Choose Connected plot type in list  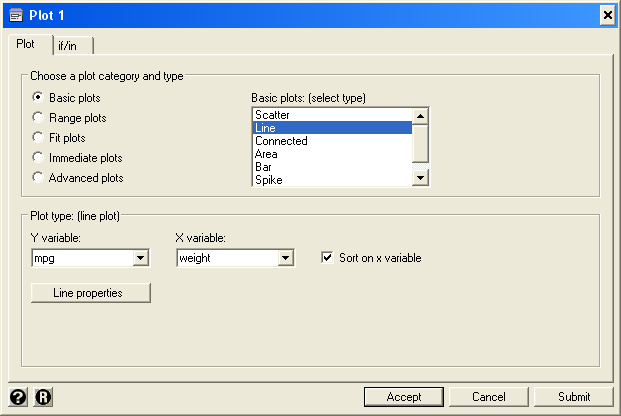click(332, 141)
